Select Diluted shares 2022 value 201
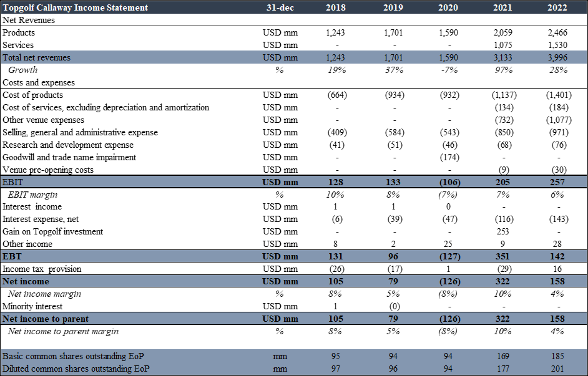Viewport: 588px width, 376px height. coord(557,369)
